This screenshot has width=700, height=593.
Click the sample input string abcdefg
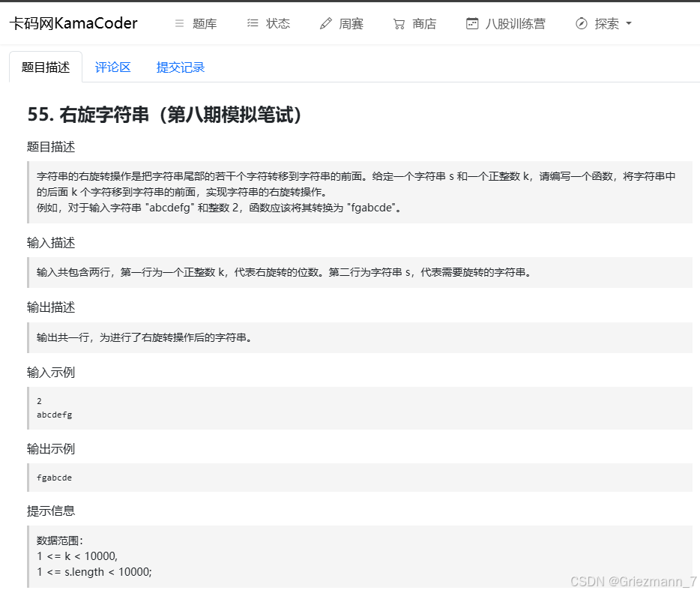(x=55, y=415)
